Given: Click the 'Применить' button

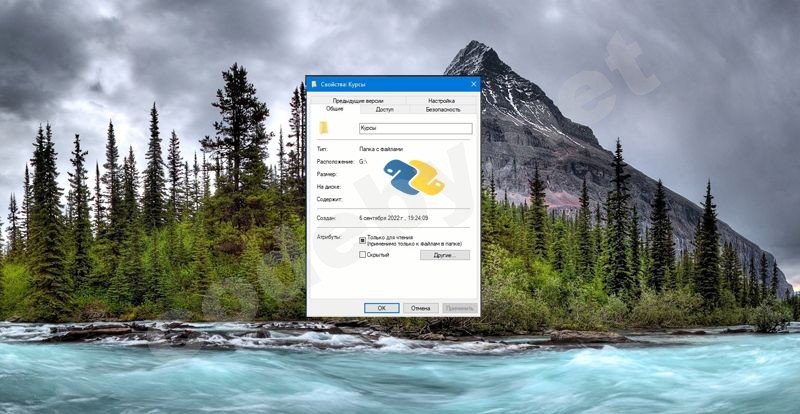Looking at the screenshot, I should point(460,308).
